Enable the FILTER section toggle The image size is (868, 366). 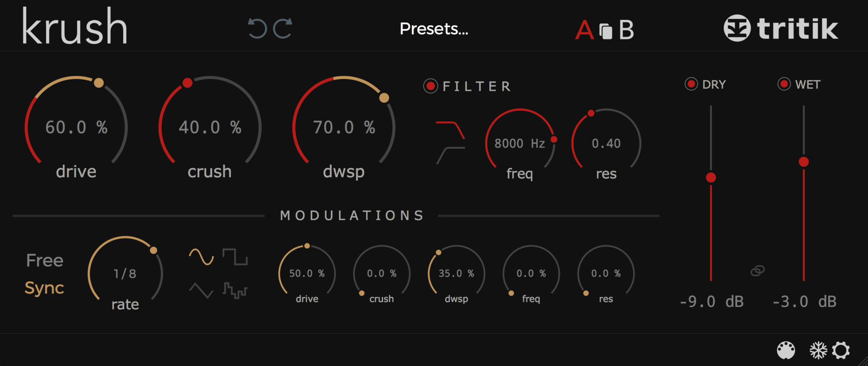[431, 86]
